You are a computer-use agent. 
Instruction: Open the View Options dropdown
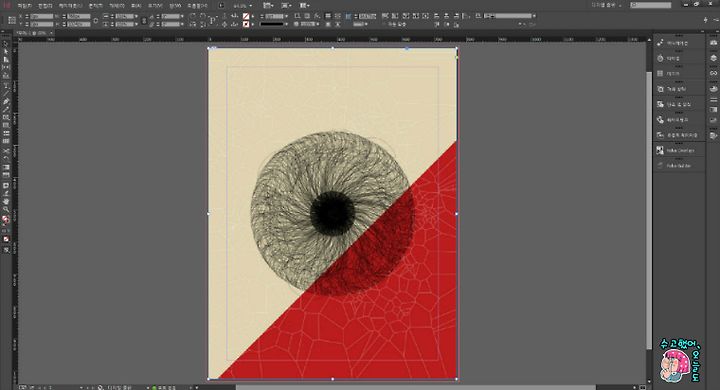[268, 6]
